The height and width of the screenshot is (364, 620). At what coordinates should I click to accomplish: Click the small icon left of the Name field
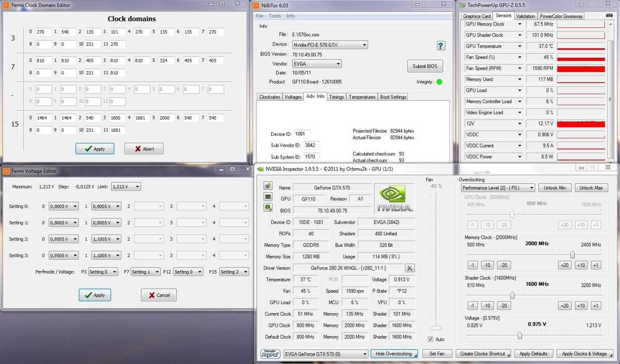click(x=268, y=186)
